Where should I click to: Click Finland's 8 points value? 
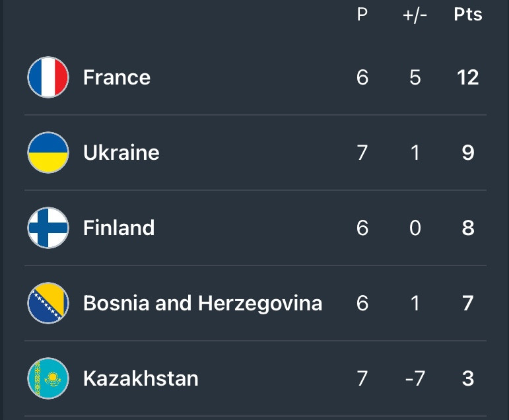(x=468, y=228)
